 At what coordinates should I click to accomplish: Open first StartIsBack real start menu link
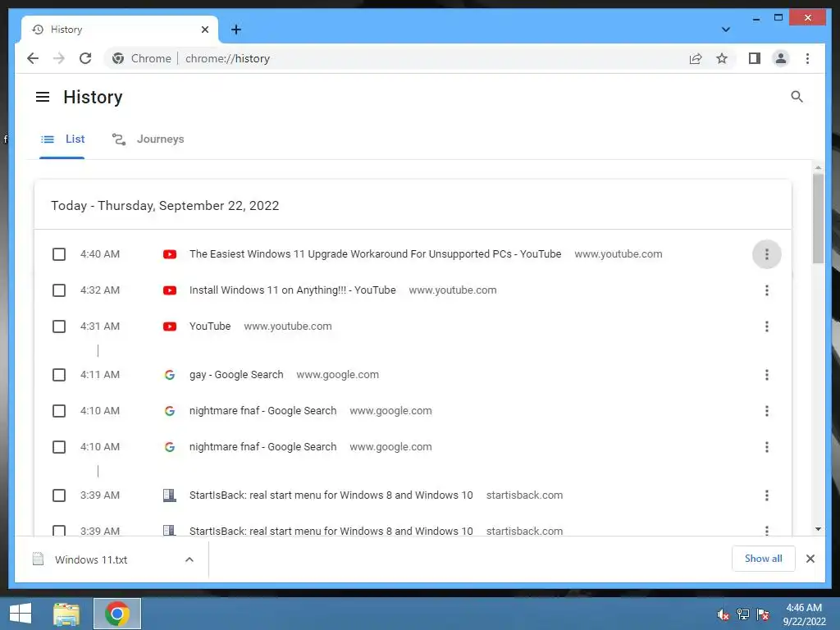331,495
